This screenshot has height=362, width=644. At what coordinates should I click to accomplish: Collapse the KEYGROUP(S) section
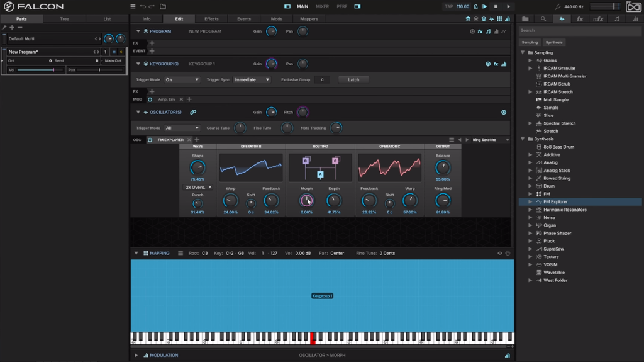(x=138, y=64)
